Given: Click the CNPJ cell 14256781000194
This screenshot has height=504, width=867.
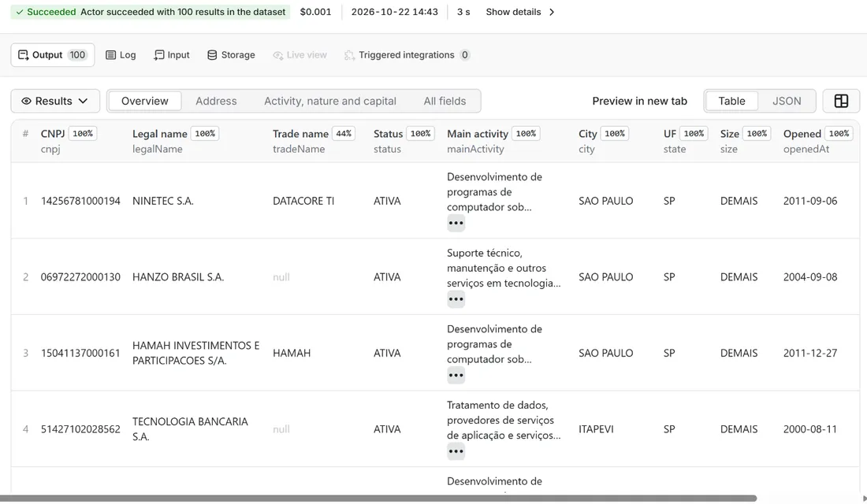Looking at the screenshot, I should coord(80,201).
